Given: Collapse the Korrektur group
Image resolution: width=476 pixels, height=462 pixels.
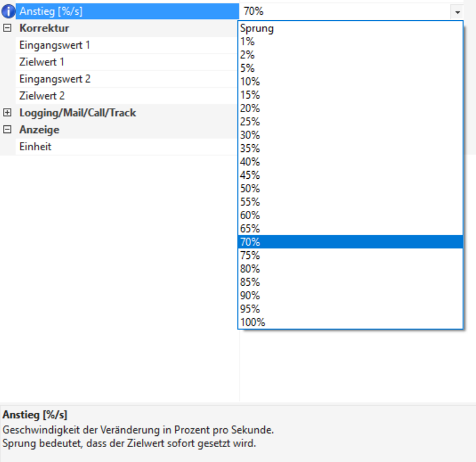Looking at the screenshot, I should pos(7,28).
